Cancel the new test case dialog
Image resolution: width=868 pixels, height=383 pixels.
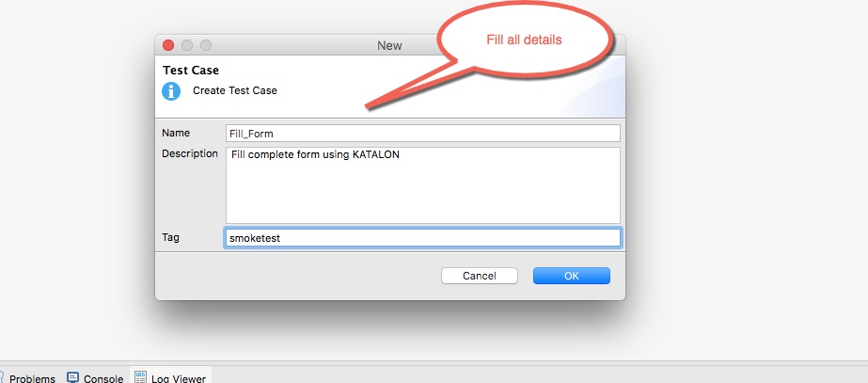(480, 276)
